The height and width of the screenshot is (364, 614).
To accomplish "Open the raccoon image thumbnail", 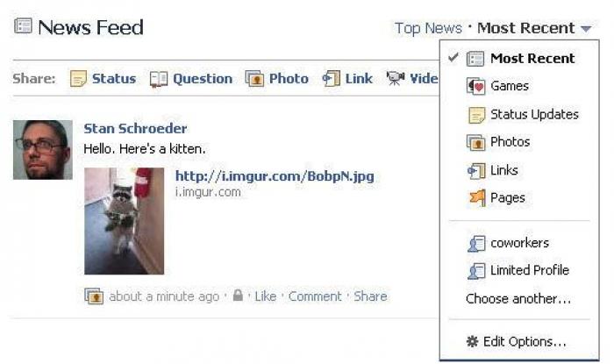I will point(125,221).
